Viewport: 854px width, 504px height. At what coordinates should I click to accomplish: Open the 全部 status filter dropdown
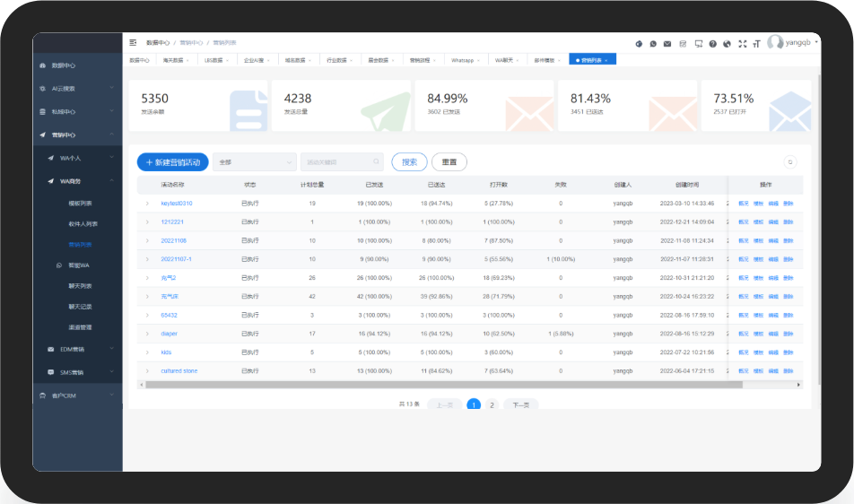click(x=255, y=162)
